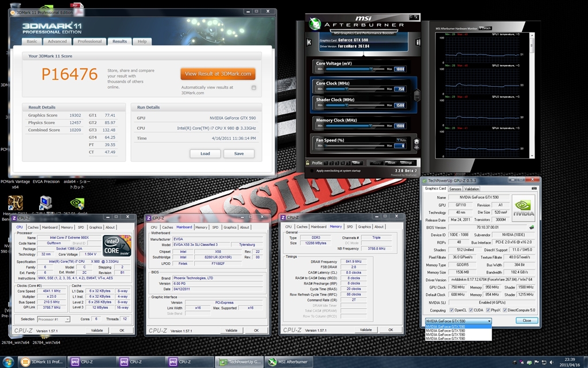The height and width of the screenshot is (368, 588).
Task: Select the last NVIDIA GeForce GTX 590 list entry
Action: (x=458, y=339)
